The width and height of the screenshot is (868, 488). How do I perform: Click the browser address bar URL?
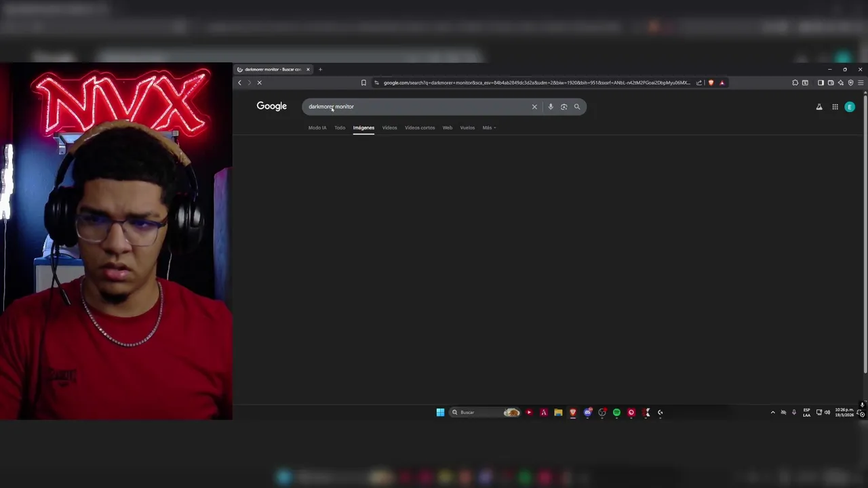pos(536,83)
